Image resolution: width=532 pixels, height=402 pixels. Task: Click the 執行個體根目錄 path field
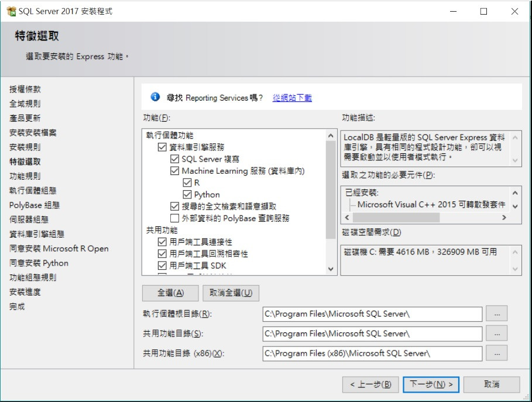[372, 314]
